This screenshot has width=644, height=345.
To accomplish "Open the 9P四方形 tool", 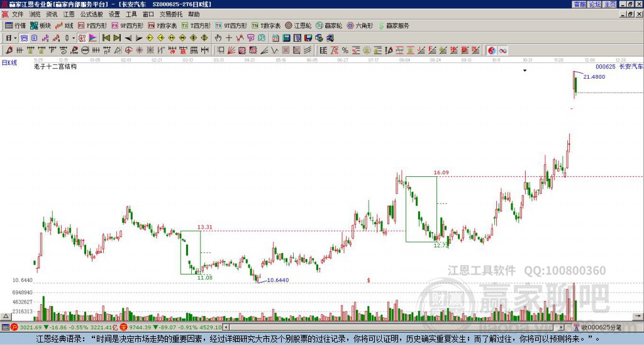I will point(127,25).
